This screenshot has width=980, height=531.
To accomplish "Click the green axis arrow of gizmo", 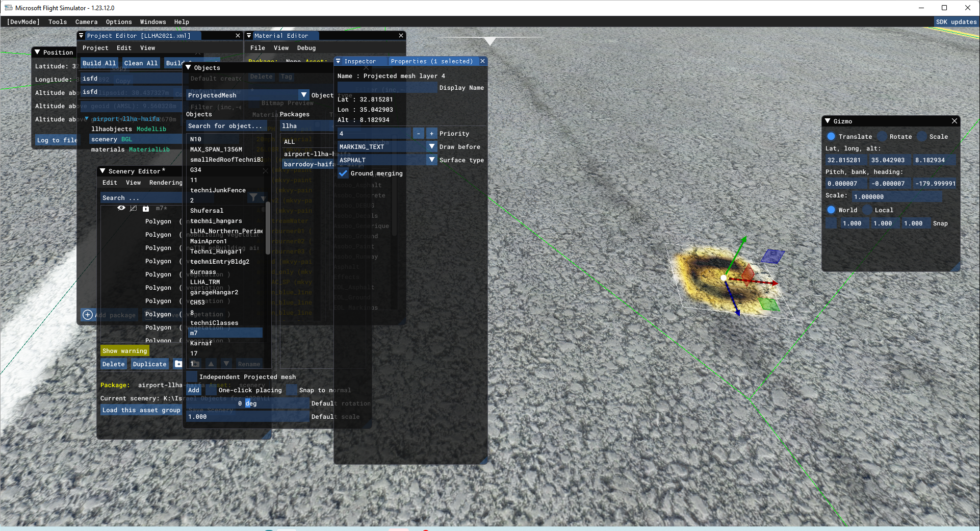I will click(x=744, y=240).
